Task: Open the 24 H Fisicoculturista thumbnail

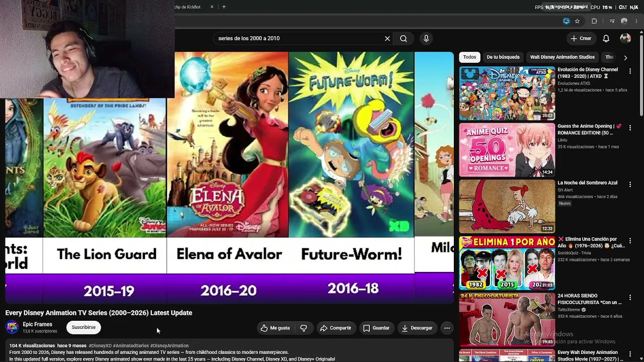Action: (507, 320)
